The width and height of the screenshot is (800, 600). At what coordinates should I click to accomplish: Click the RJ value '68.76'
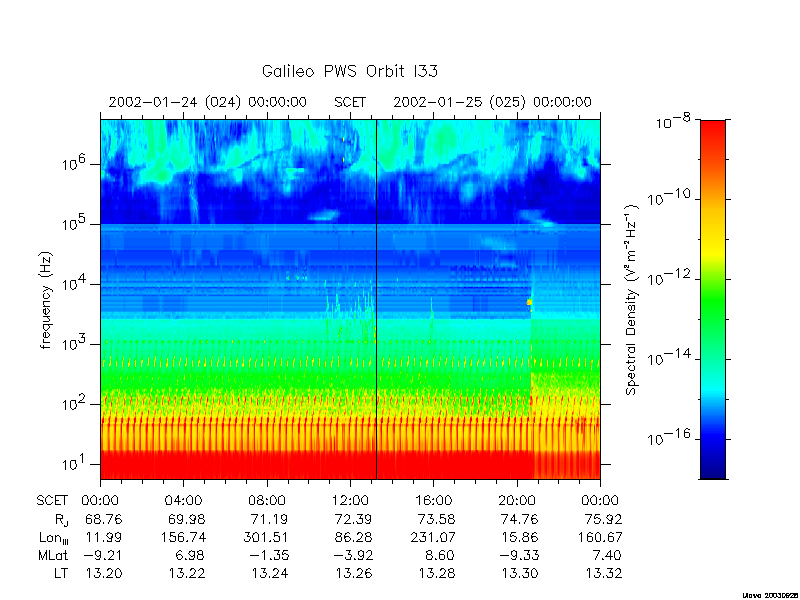(x=104, y=519)
